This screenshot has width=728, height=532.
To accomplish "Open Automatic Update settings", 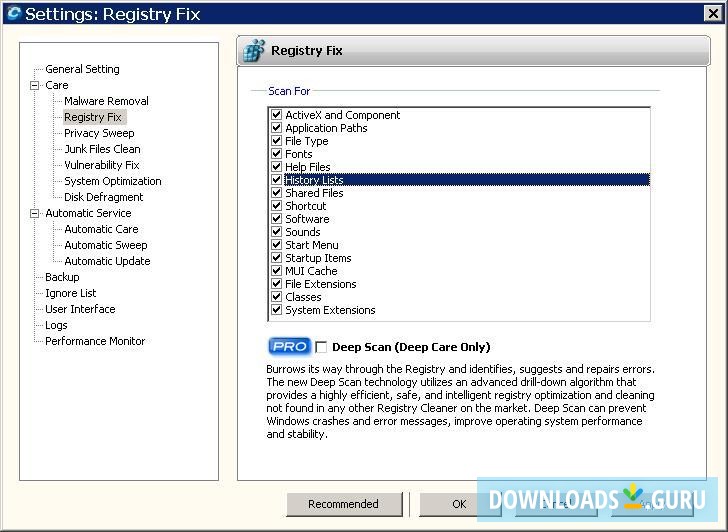I will point(107,261).
